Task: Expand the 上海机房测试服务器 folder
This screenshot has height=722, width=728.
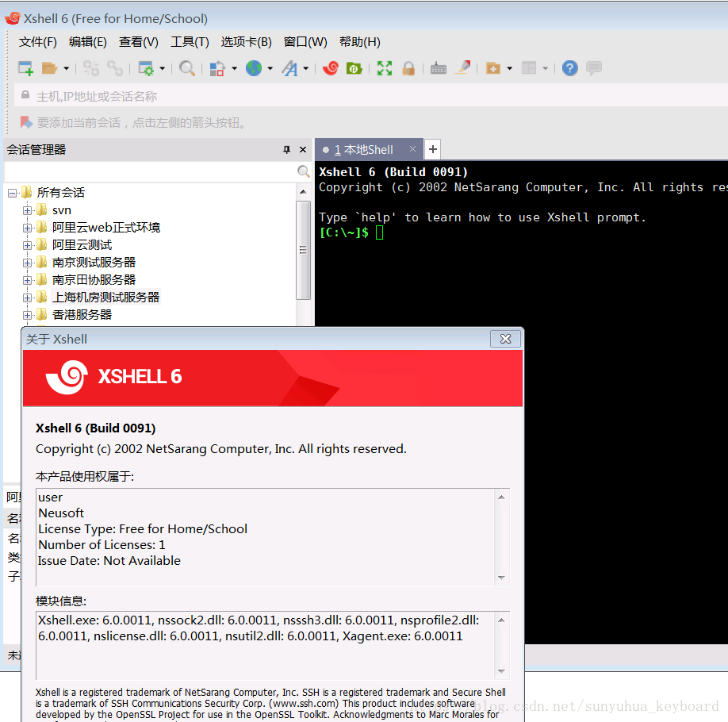Action: tap(28, 298)
